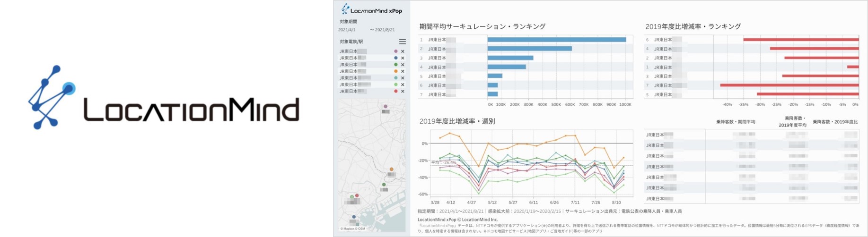Click the -20% tick on 2019 ranking axis
This screenshot has height=237, width=868.
point(793,104)
